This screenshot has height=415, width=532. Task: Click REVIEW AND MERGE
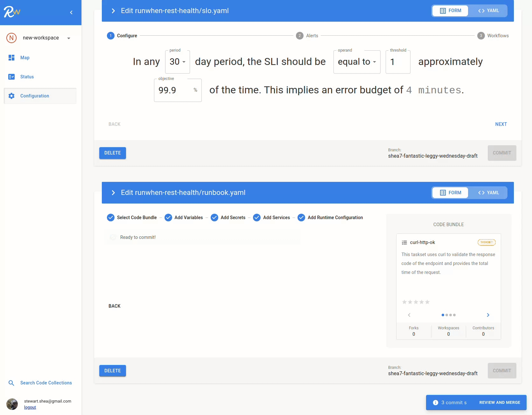[500, 402]
